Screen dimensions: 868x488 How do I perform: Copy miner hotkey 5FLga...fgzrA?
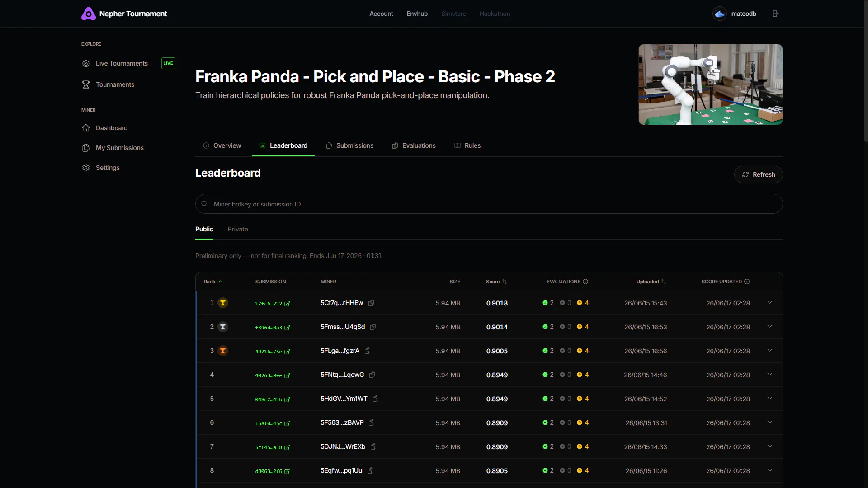368,351
